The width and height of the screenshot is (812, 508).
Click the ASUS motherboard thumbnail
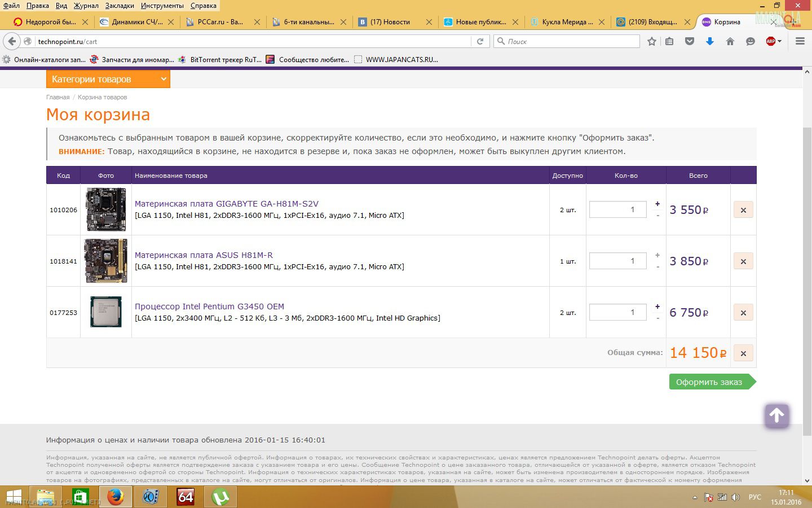[x=106, y=261]
